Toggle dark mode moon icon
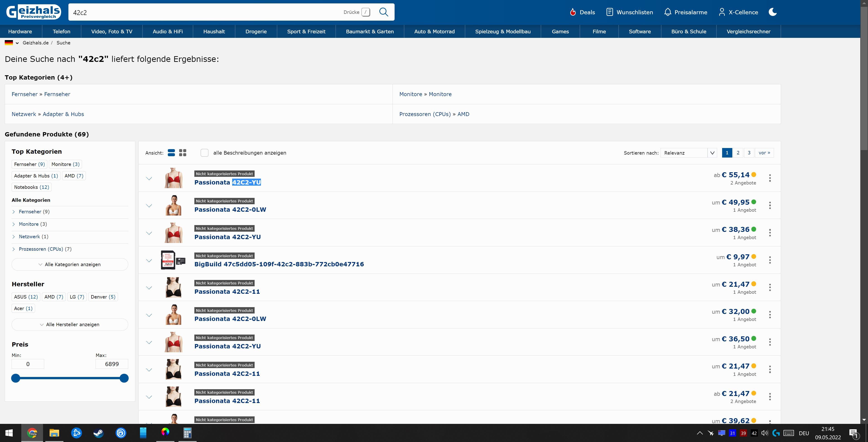This screenshot has height=442, width=868. click(x=773, y=12)
